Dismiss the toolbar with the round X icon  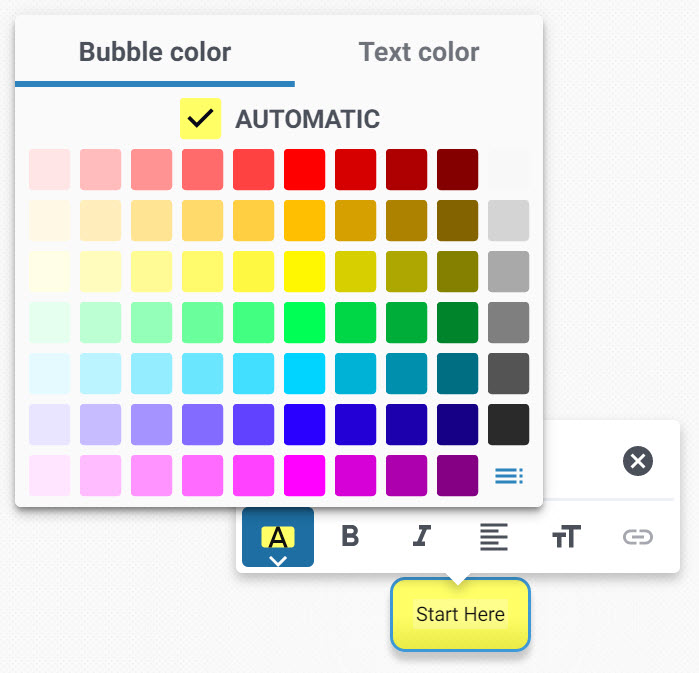click(638, 461)
